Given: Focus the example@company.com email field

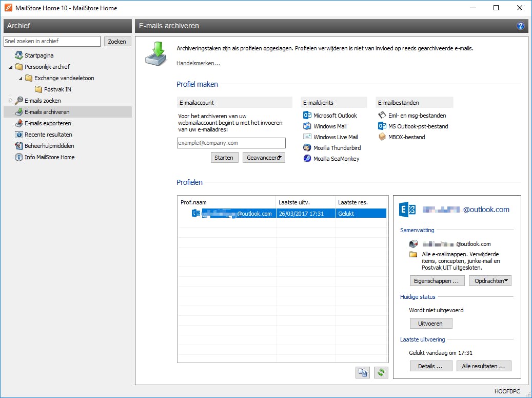Looking at the screenshot, I should [231, 143].
